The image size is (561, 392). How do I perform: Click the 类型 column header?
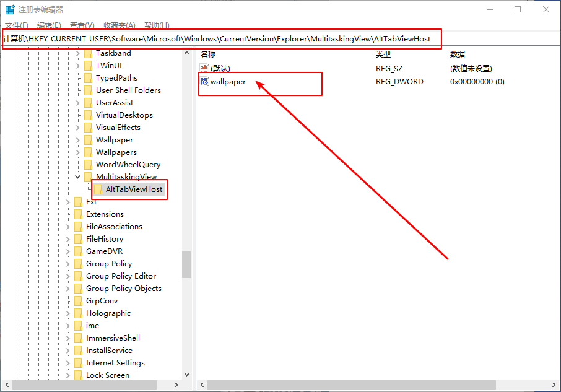(383, 54)
